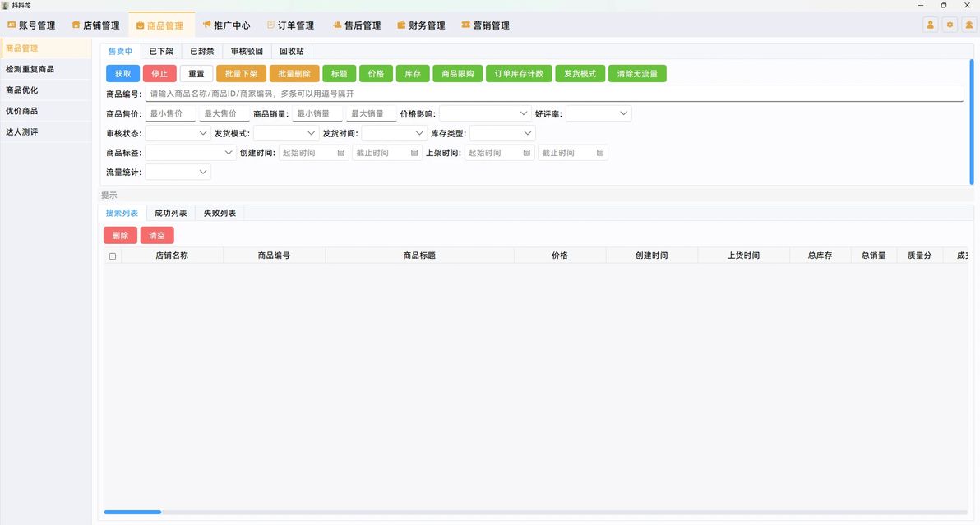Select 商品优化 in the sidebar
Screen dimensions: 980x525
coord(46,90)
